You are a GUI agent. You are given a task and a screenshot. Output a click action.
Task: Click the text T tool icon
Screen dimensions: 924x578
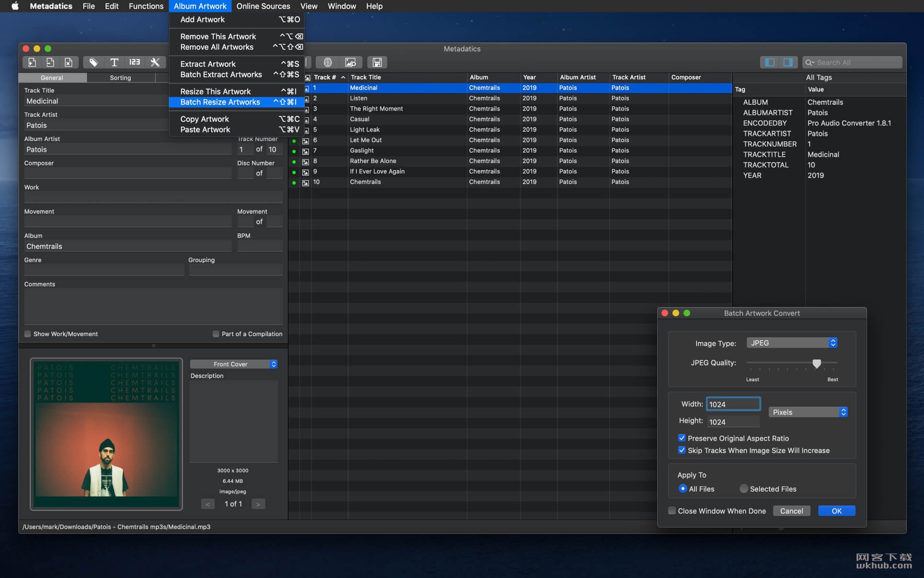[x=114, y=62]
